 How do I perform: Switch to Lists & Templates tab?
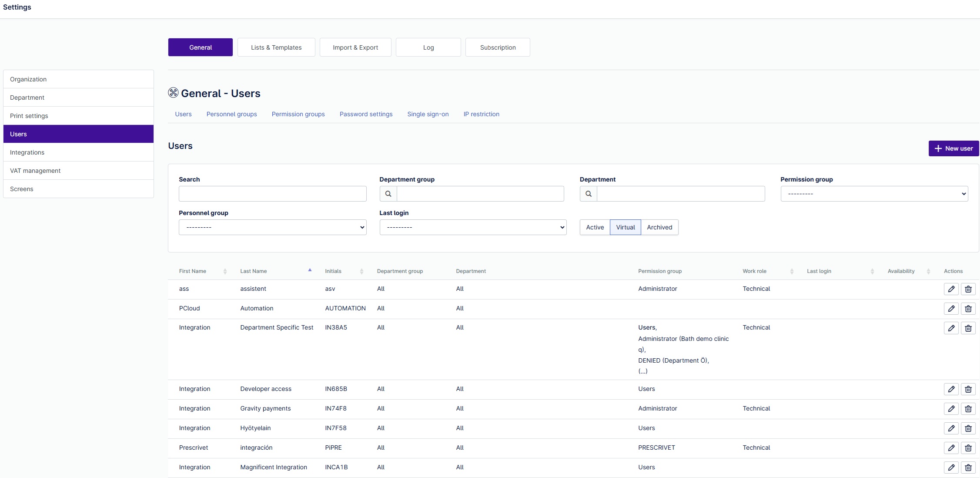[276, 47]
